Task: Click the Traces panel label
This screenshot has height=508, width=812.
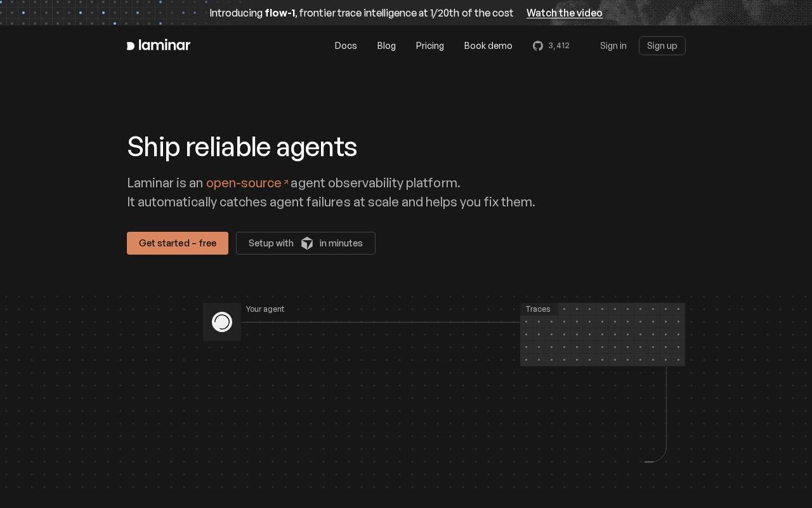Action: coord(538,309)
